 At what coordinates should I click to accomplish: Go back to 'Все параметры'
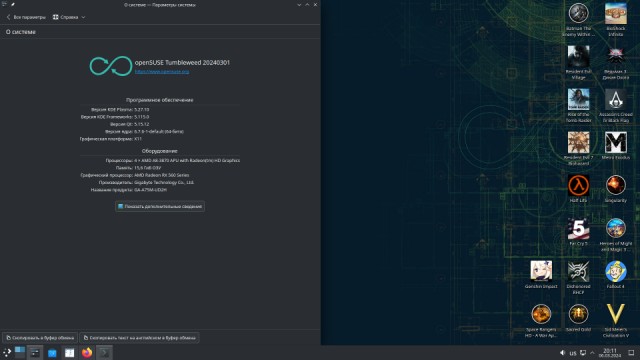[x=26, y=17]
